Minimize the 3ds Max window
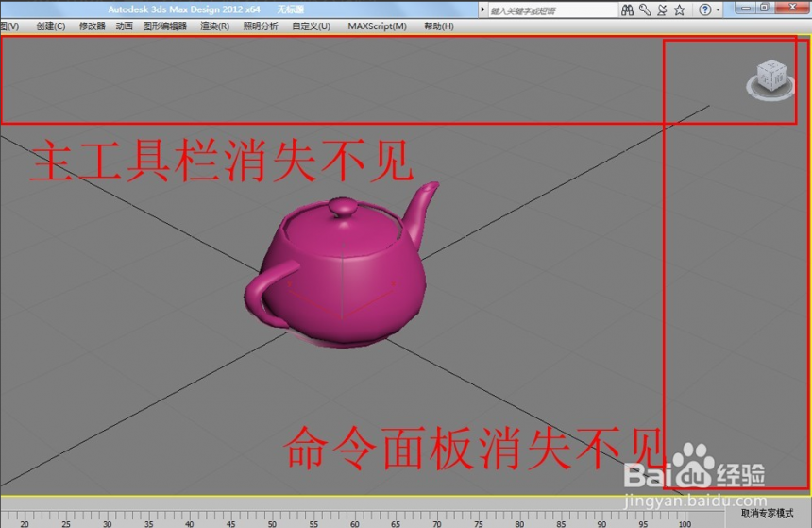 pos(746,8)
